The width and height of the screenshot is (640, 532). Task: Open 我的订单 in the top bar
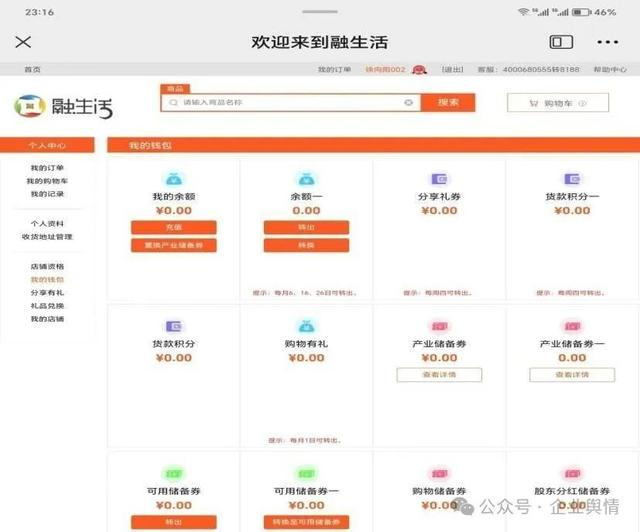click(x=334, y=69)
